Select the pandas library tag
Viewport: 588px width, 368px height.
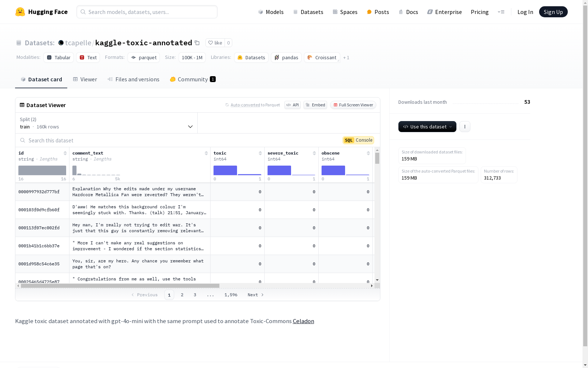286,57
